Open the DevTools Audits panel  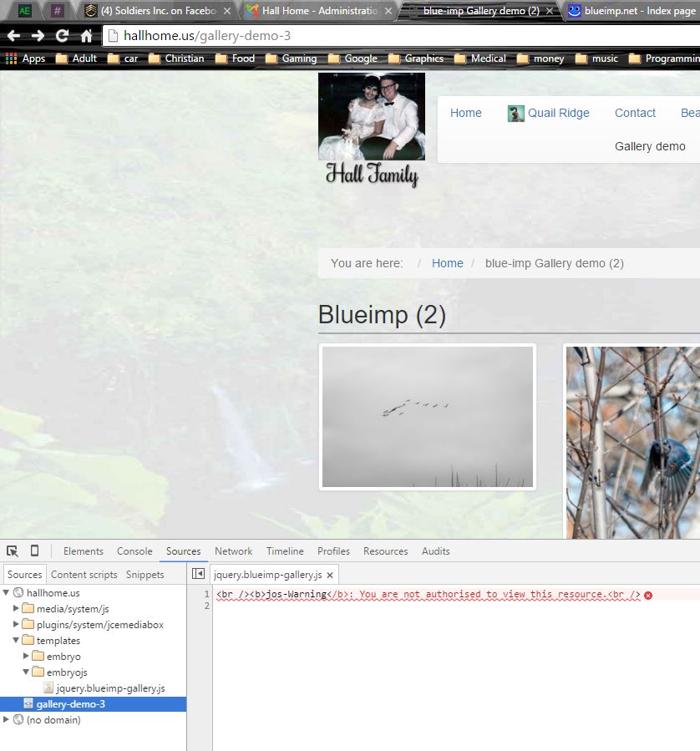(436, 551)
